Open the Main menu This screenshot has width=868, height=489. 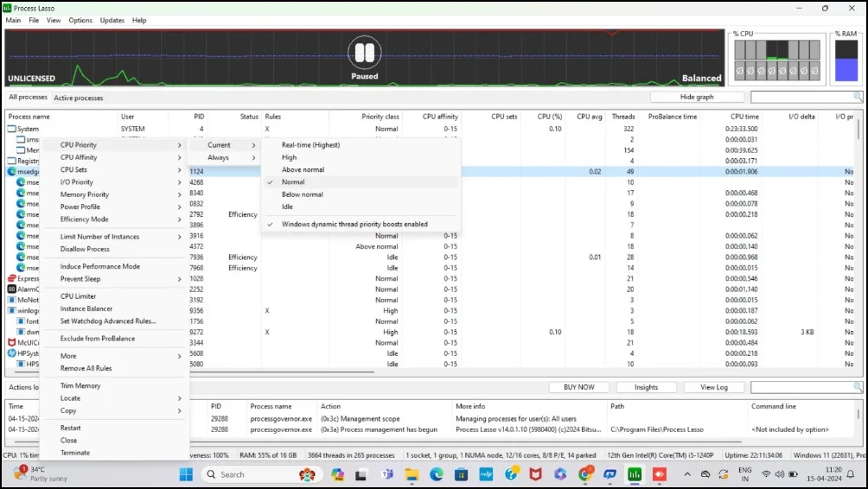(13, 21)
